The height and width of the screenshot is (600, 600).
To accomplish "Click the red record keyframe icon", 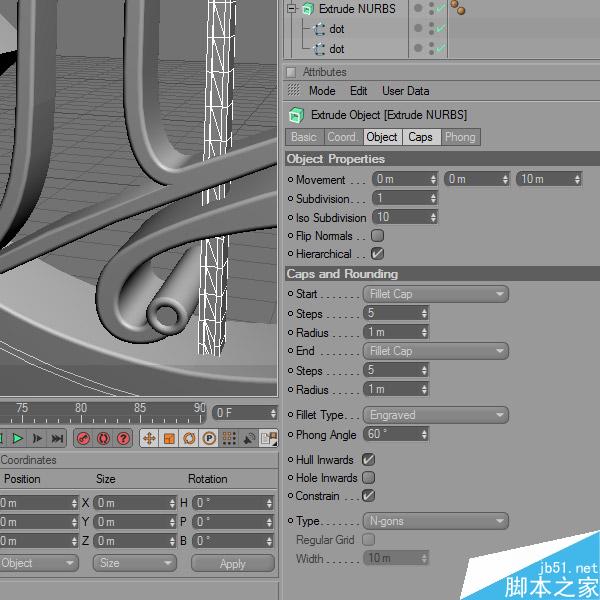I will click(x=83, y=439).
